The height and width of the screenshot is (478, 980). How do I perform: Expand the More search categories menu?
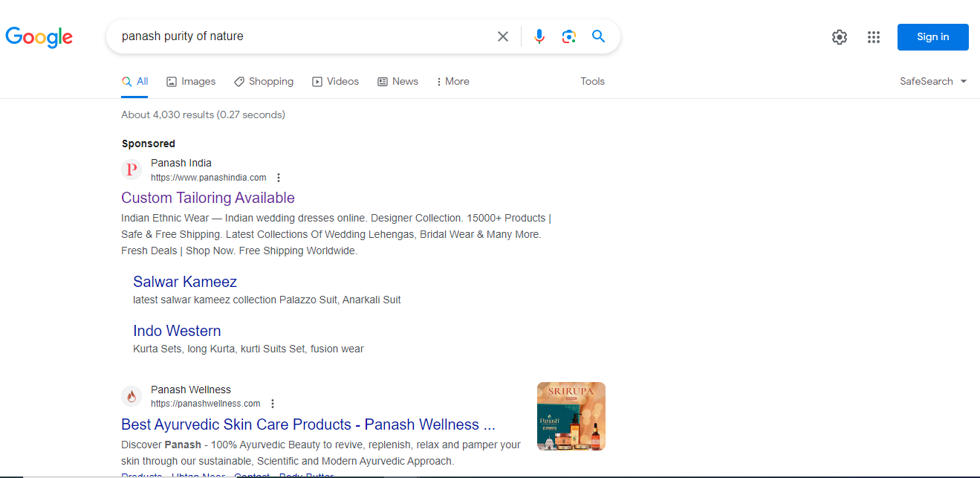point(452,81)
